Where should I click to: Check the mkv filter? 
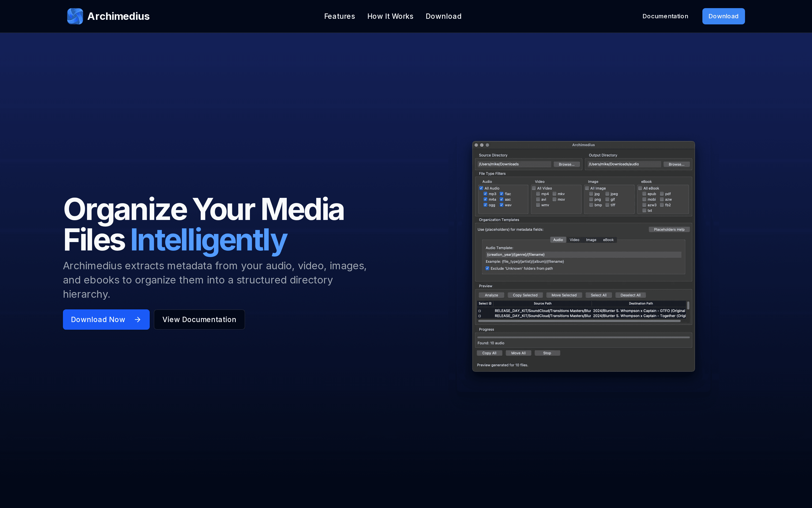[554, 194]
